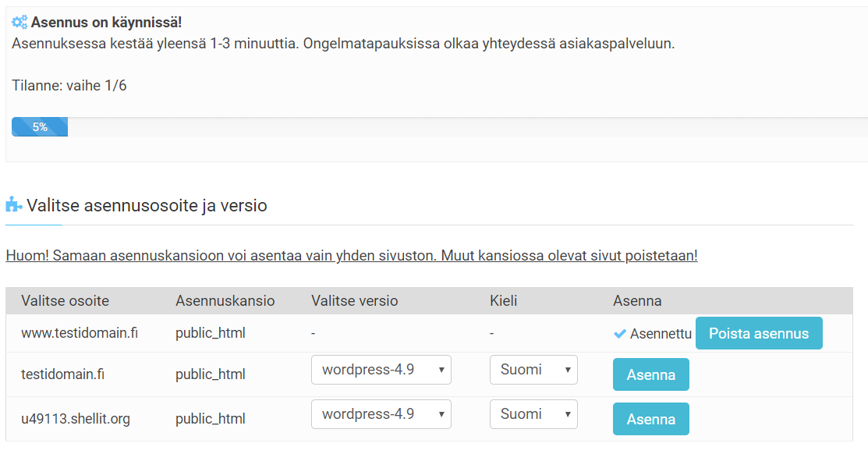Select the u49113.shellit.org address cell
Image resolution: width=868 pixels, height=454 pixels.
pos(76,419)
